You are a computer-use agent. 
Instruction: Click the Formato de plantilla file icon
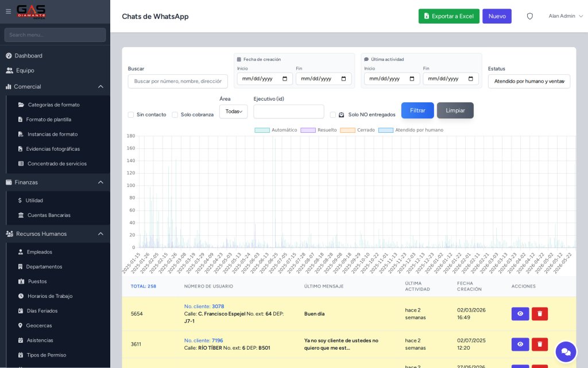pos(20,120)
